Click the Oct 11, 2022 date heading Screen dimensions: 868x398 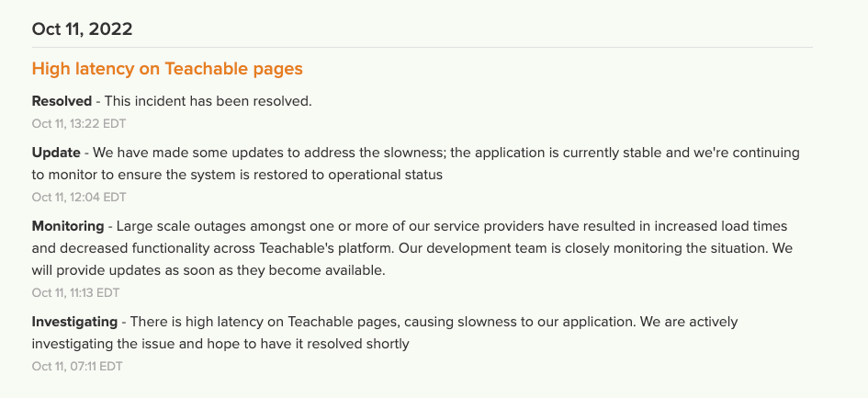(x=82, y=28)
